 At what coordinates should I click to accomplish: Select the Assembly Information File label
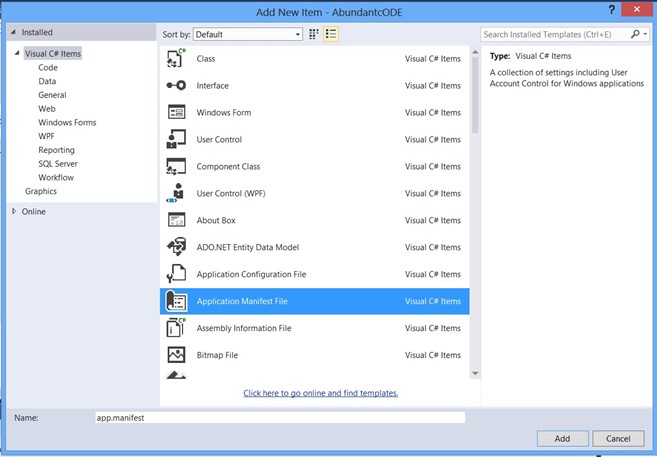[x=244, y=328]
